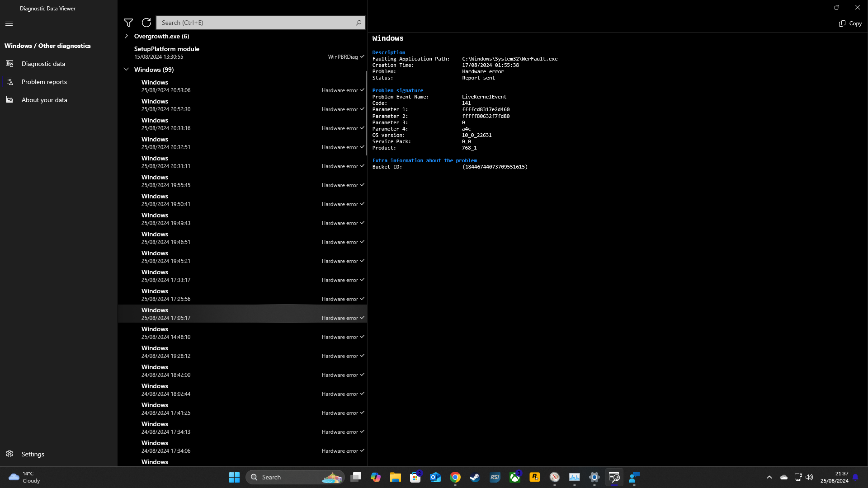The width and height of the screenshot is (868, 488).
Task: Expand the Overgrowth.exe (6) group
Action: pyautogui.click(x=126, y=36)
